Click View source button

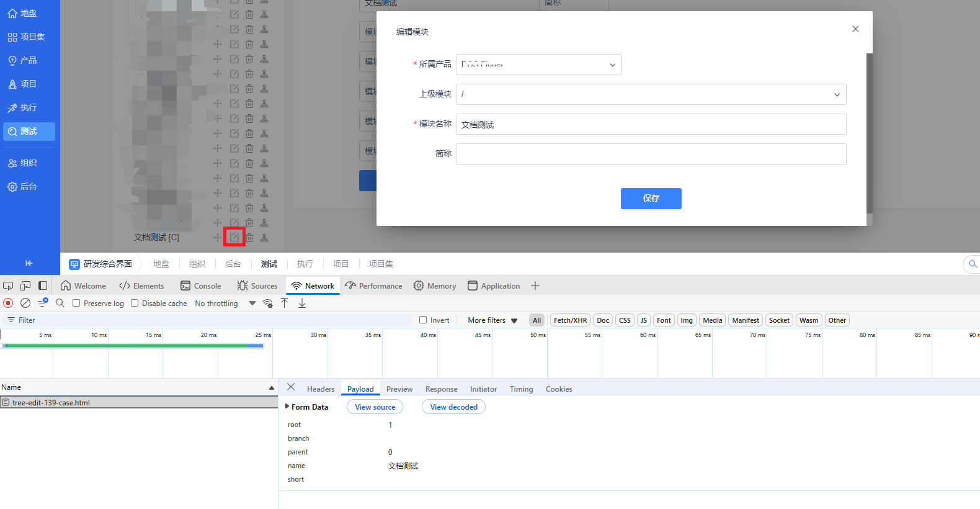coord(375,407)
